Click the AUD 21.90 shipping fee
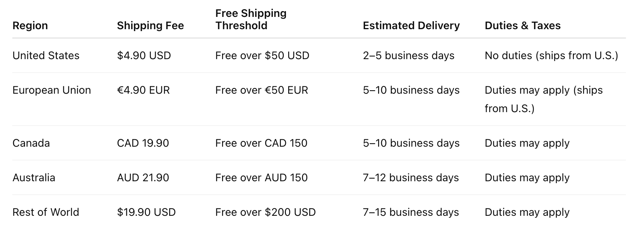This screenshot has height=235, width=644. point(143,177)
